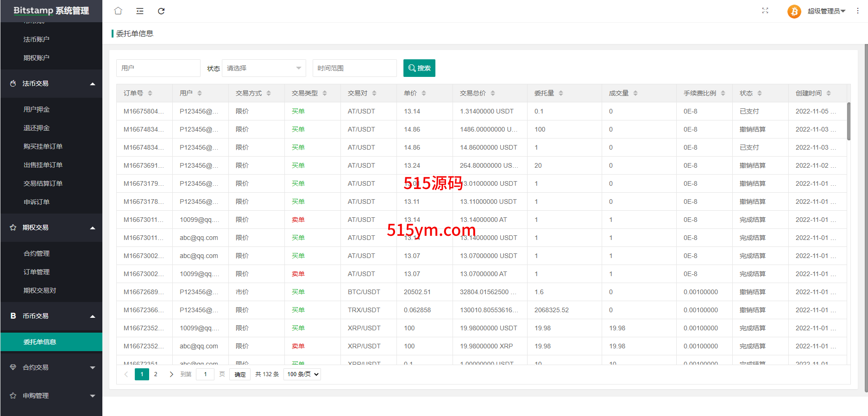Open the 超级管理员 user dropdown
Image resolution: width=868 pixels, height=416 pixels.
826,11
